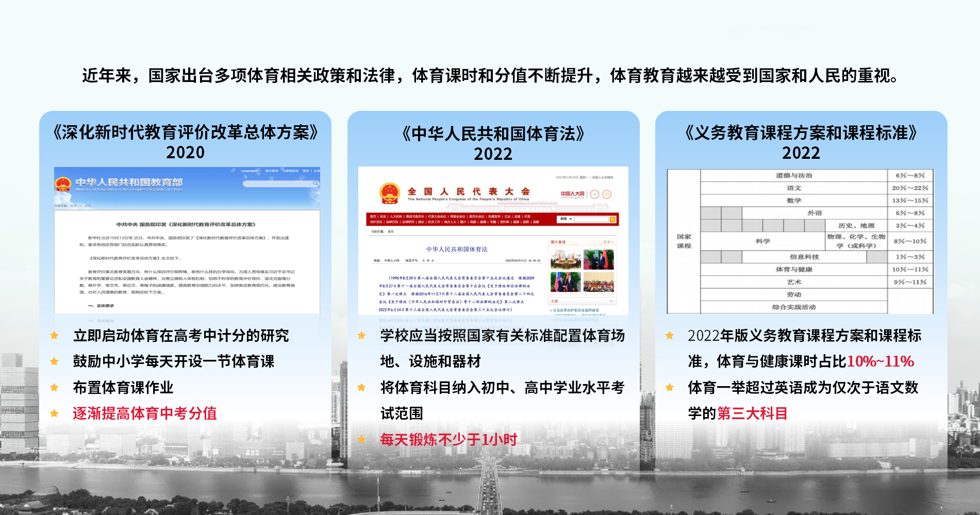Click the circular envelope mail icon

pos(607,194)
